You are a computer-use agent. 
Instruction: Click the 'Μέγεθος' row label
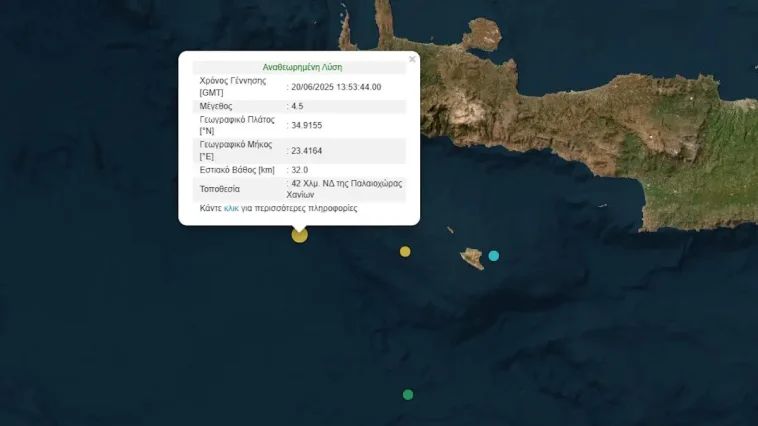tap(216, 106)
